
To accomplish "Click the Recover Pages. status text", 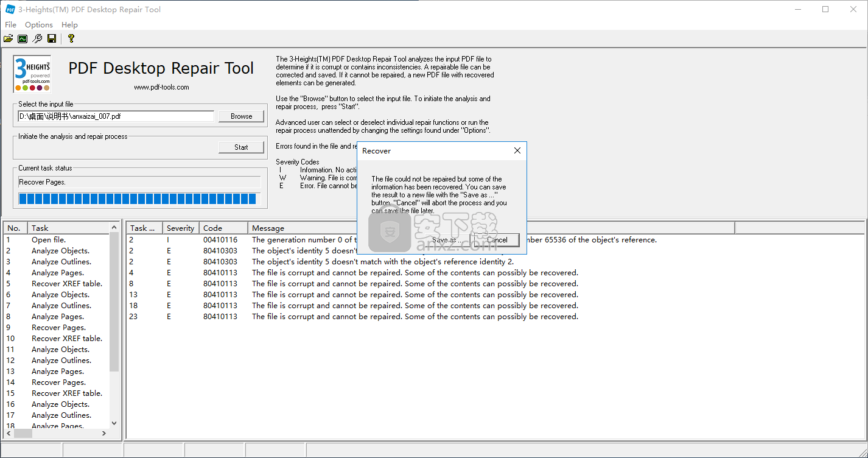I will [x=42, y=182].
